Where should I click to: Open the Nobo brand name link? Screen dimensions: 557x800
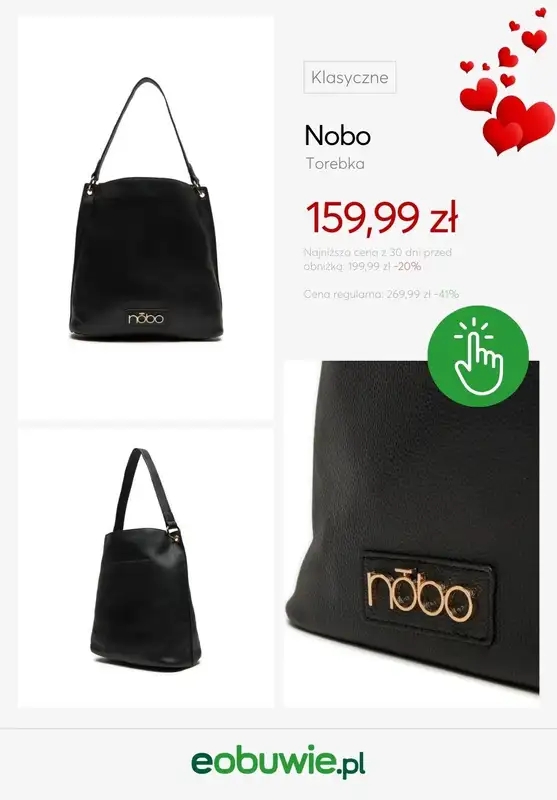(x=337, y=136)
